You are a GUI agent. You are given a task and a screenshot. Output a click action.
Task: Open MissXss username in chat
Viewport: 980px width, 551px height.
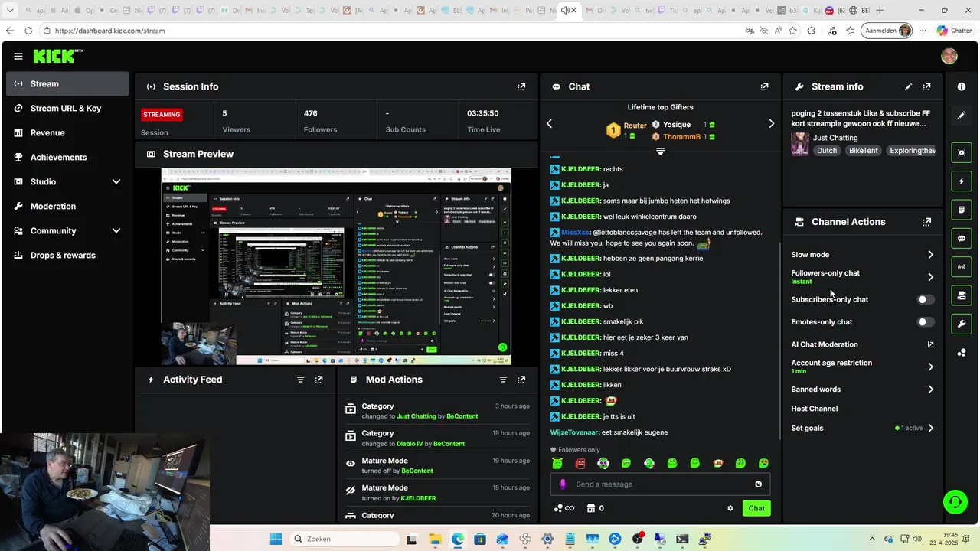point(576,233)
